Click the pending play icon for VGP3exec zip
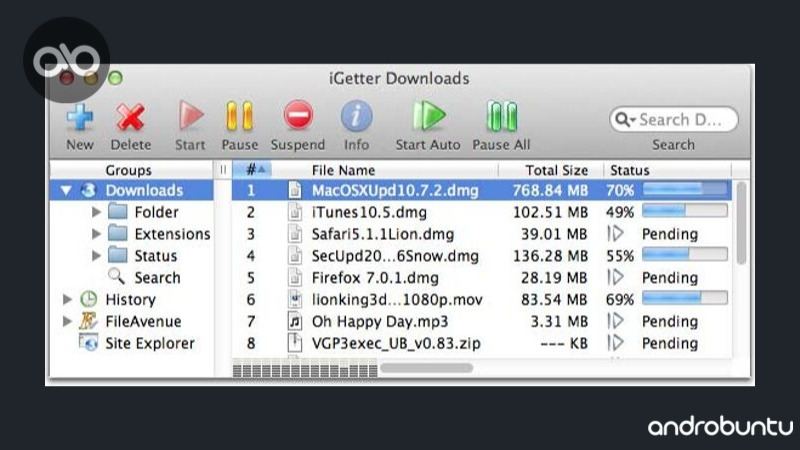The height and width of the screenshot is (450, 800). coord(615,343)
